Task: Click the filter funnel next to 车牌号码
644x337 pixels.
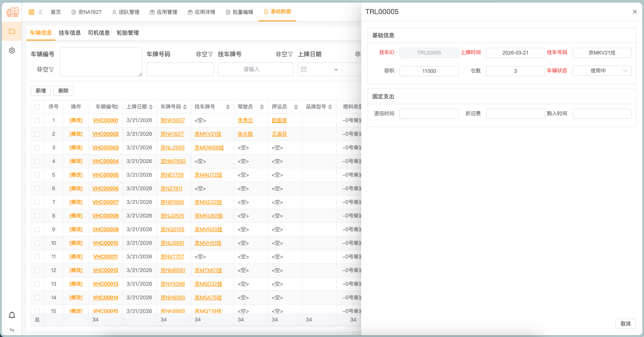Action: click(211, 54)
